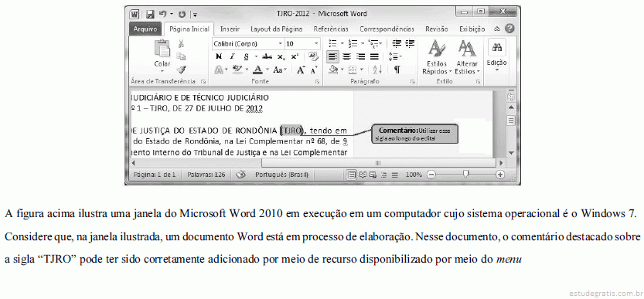Click the Comentário balloon in margin
The height and width of the screenshot is (299, 644).
[x=415, y=134]
